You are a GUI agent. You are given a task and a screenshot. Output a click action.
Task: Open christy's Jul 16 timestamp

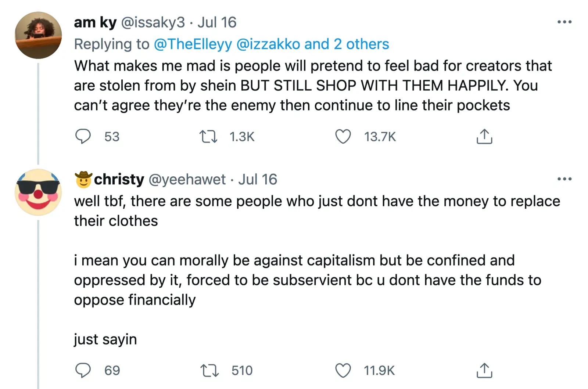(258, 179)
